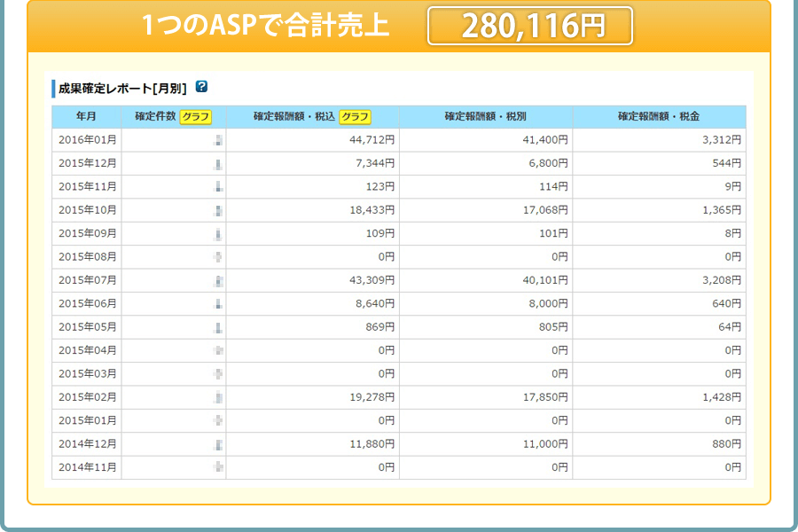Click the help question mark icon
798x532 pixels.
point(201,87)
